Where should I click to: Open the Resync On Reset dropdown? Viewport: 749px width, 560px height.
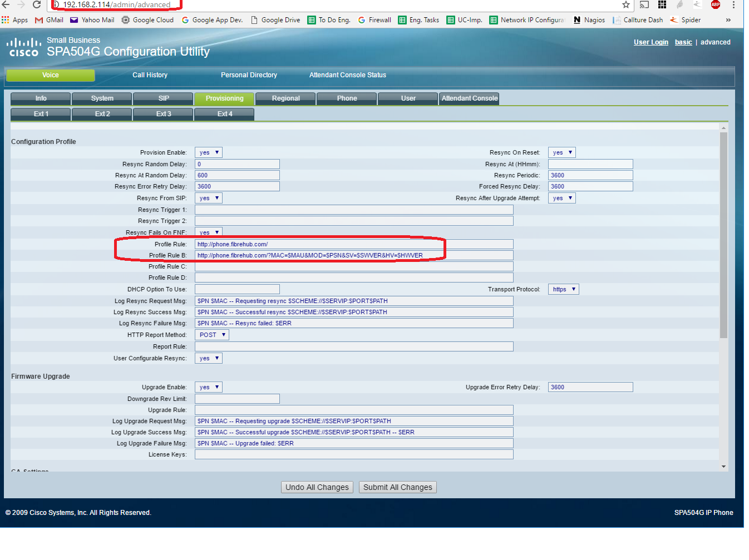561,152
